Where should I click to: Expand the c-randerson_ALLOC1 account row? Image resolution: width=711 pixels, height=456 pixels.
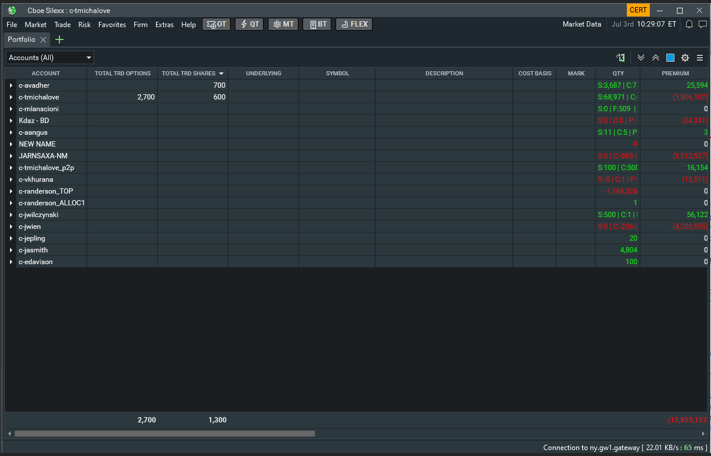[11, 203]
